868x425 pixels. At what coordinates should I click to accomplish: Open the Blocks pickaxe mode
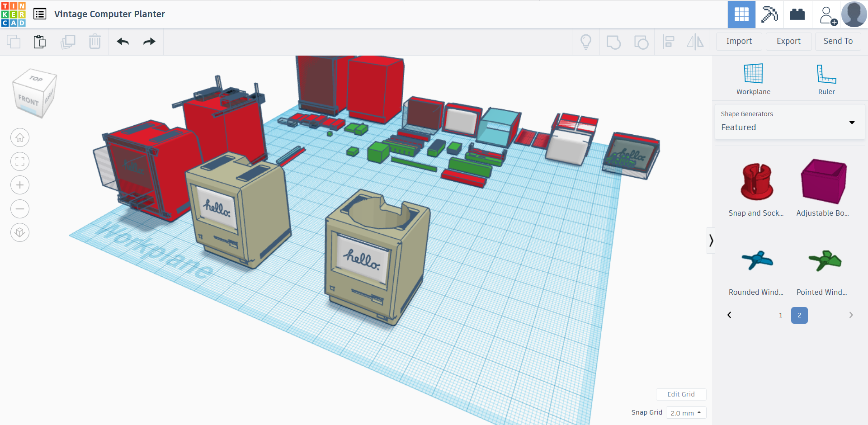769,14
